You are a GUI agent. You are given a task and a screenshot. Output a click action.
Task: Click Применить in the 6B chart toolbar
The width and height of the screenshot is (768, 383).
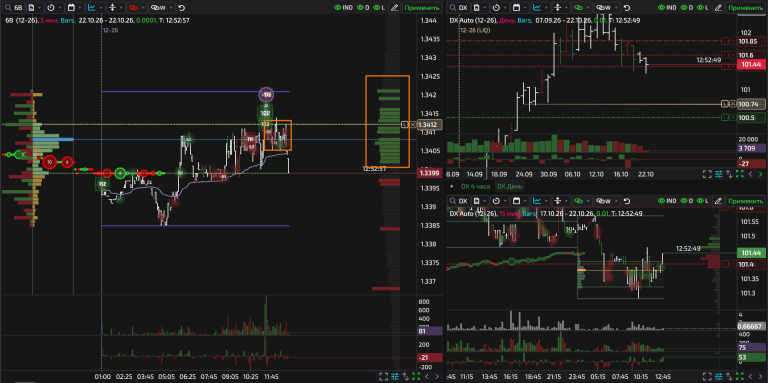422,8
